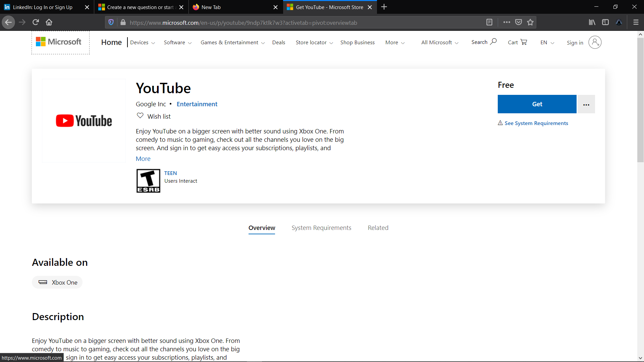The height and width of the screenshot is (362, 644).
Task: Click the Xbox One platform chip
Action: tap(57, 282)
